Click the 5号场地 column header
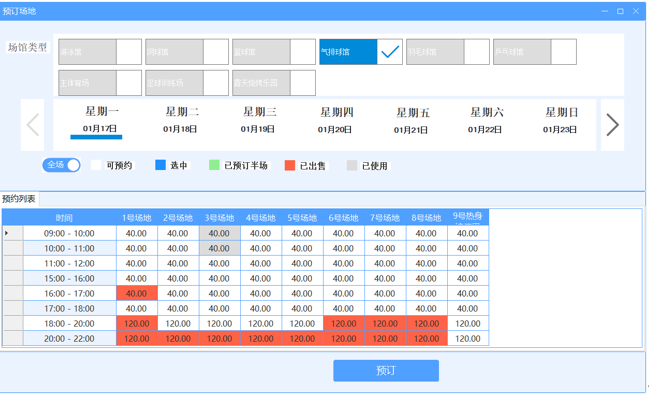The image size is (649, 396). click(302, 218)
